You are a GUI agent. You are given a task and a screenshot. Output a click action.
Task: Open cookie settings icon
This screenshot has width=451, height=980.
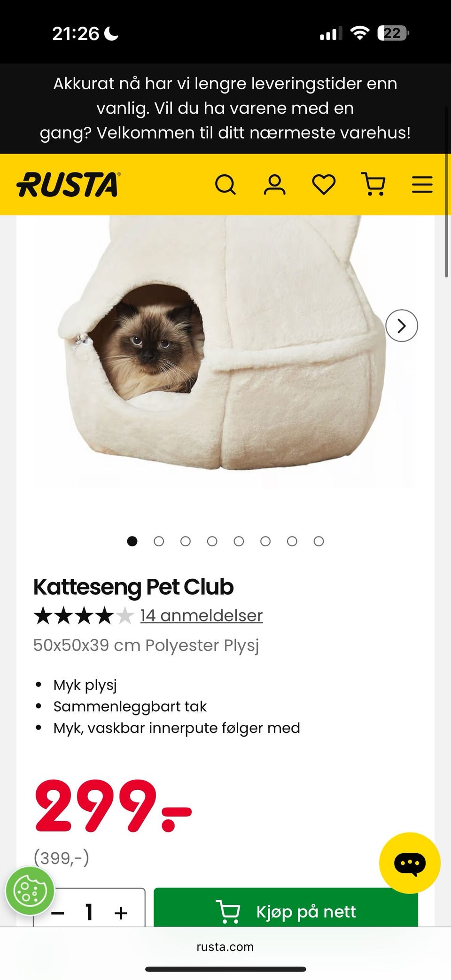tap(30, 891)
